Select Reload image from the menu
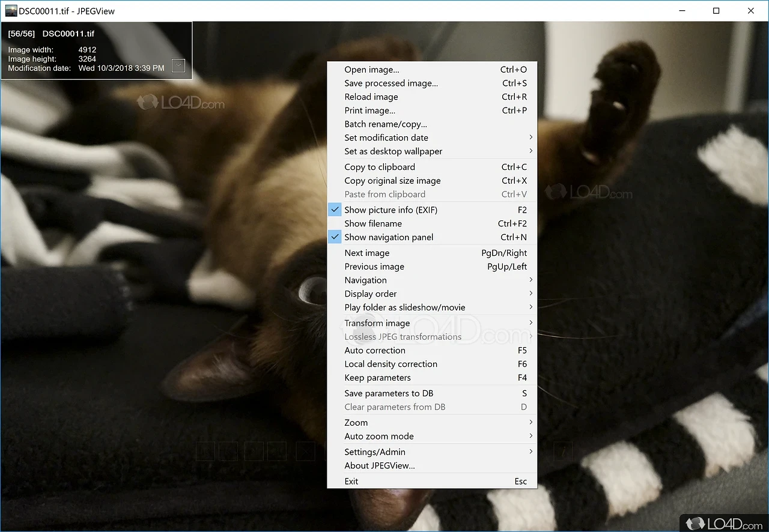Image resolution: width=769 pixels, height=532 pixels. [x=371, y=97]
